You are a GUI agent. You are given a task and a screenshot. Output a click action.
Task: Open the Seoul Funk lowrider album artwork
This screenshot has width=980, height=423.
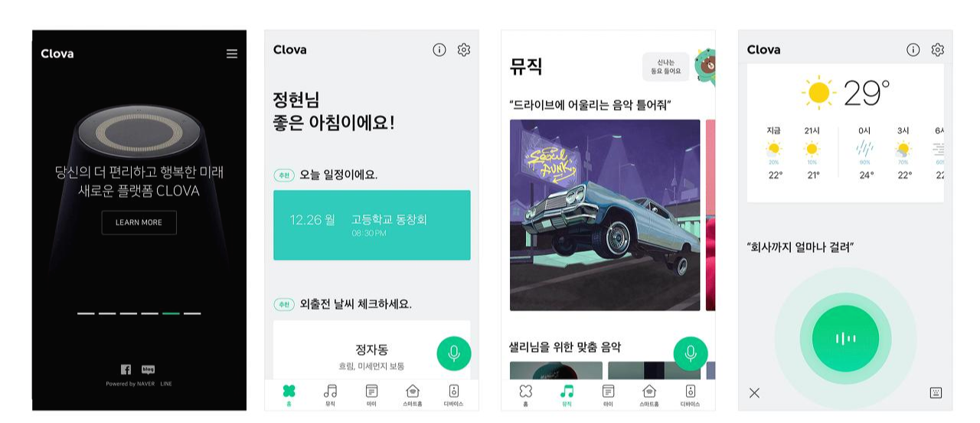(605, 215)
